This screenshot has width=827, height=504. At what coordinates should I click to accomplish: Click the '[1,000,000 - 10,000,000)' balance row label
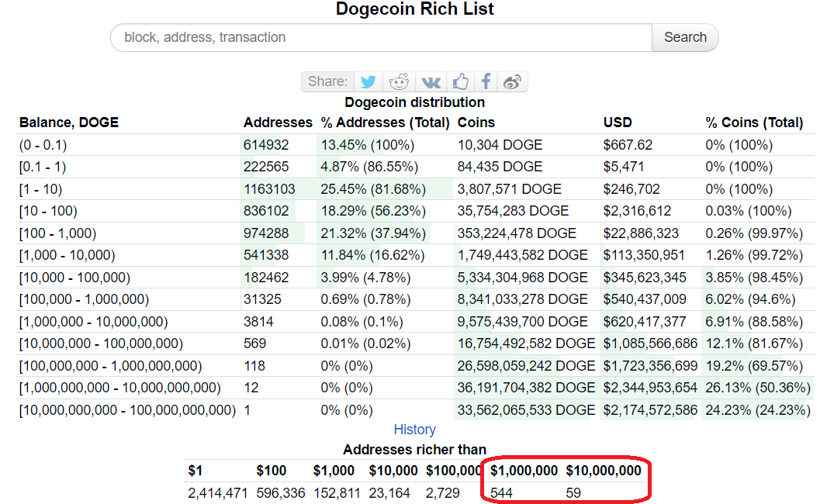coord(94,322)
